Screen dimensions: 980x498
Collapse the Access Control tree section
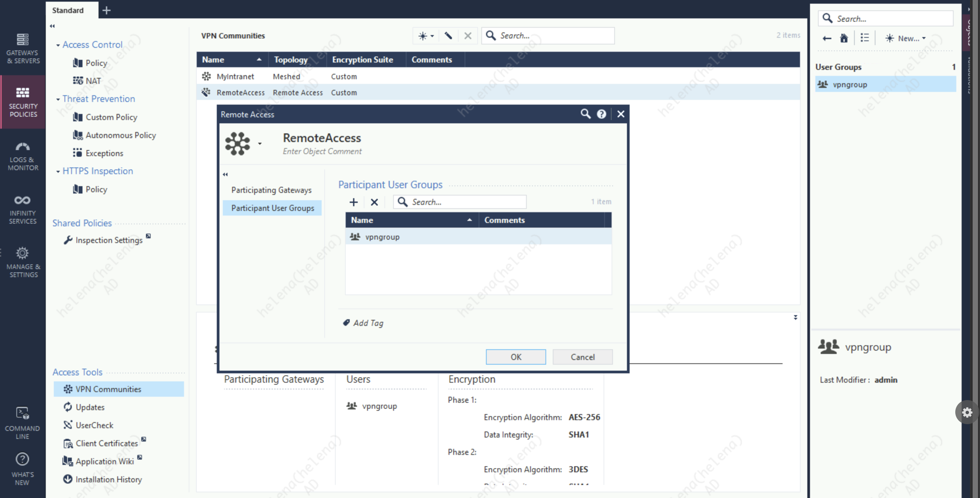coord(58,45)
